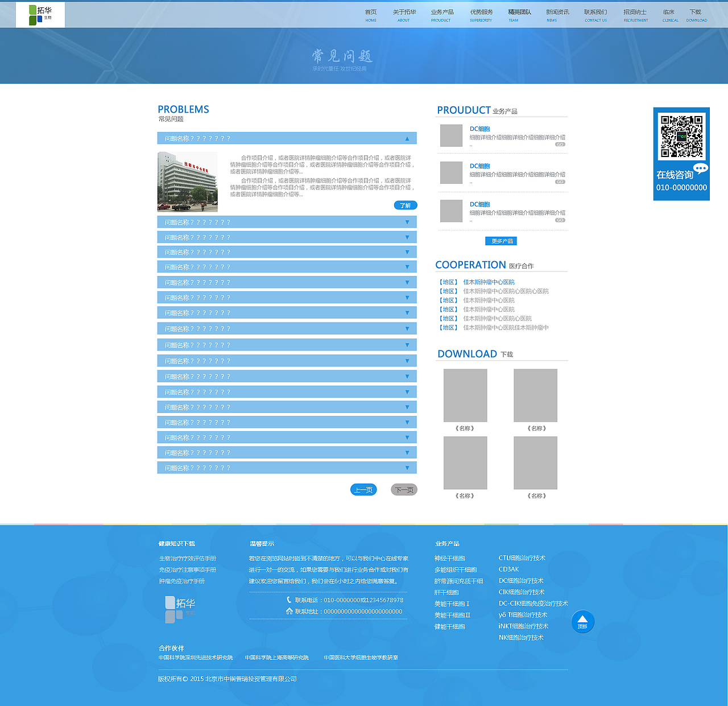Click the 顶部 back-to-top arrow button

(x=583, y=621)
